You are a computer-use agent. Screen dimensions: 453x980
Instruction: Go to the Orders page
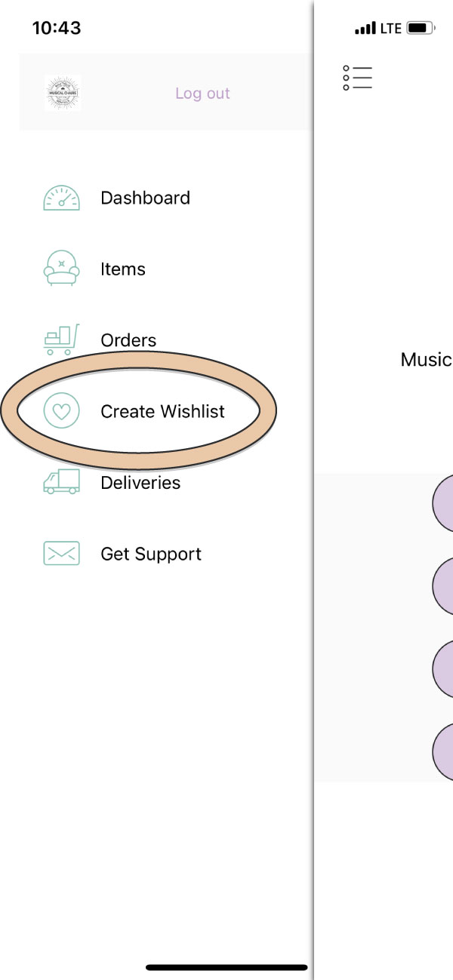click(x=128, y=340)
